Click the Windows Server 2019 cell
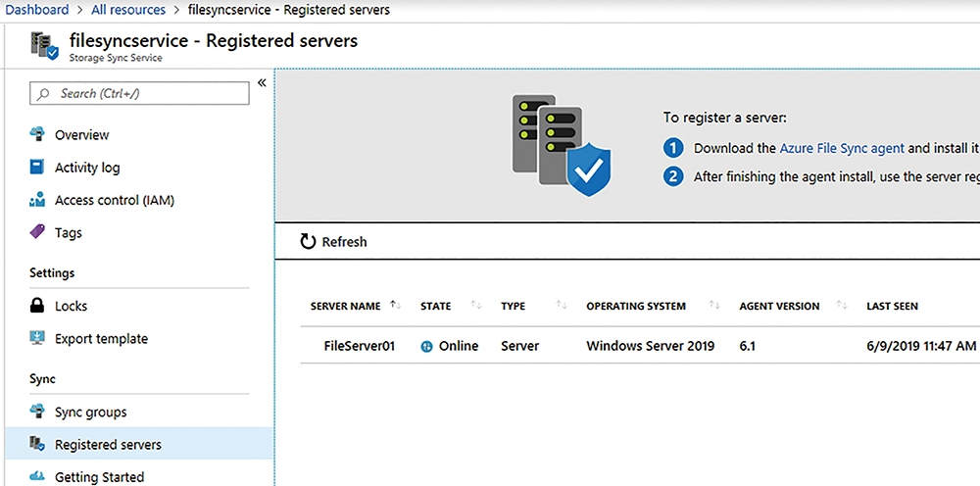The height and width of the screenshot is (486, 980). pos(650,346)
